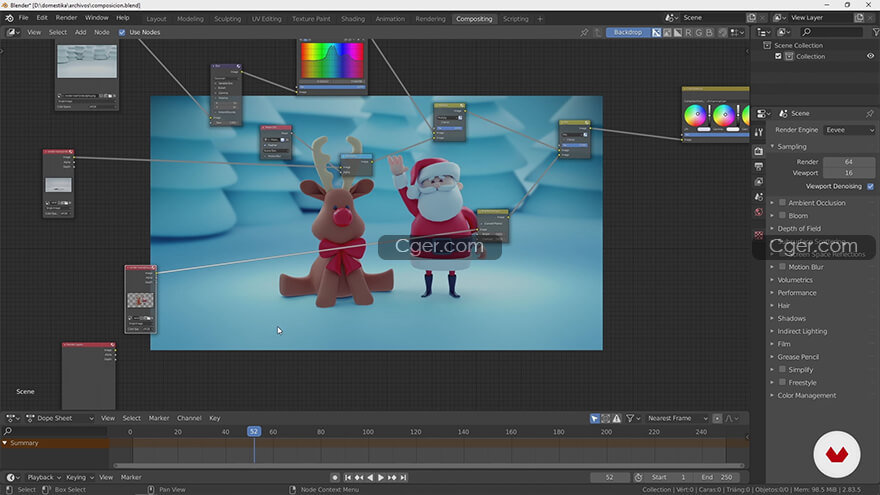The image size is (880, 495).
Task: Open the Nearest Frame snap dropdown
Action: 677,418
